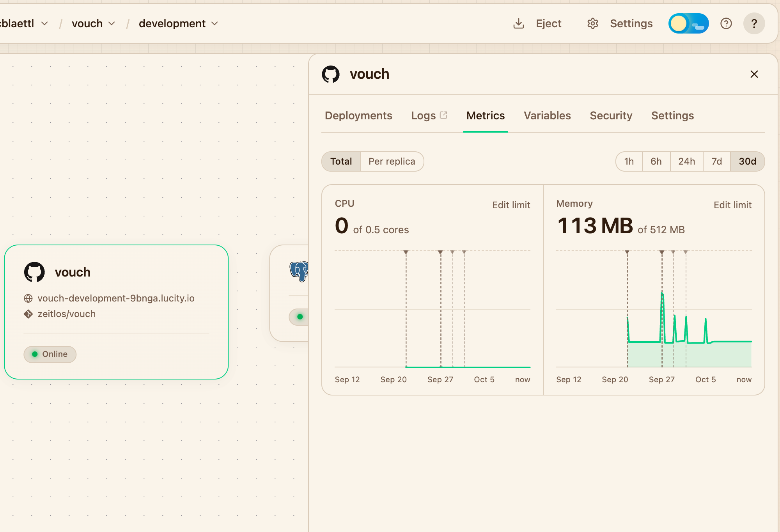Screen dimensions: 780x532
Task: Click first deployment marker on Memory chart
Action: coord(627,253)
